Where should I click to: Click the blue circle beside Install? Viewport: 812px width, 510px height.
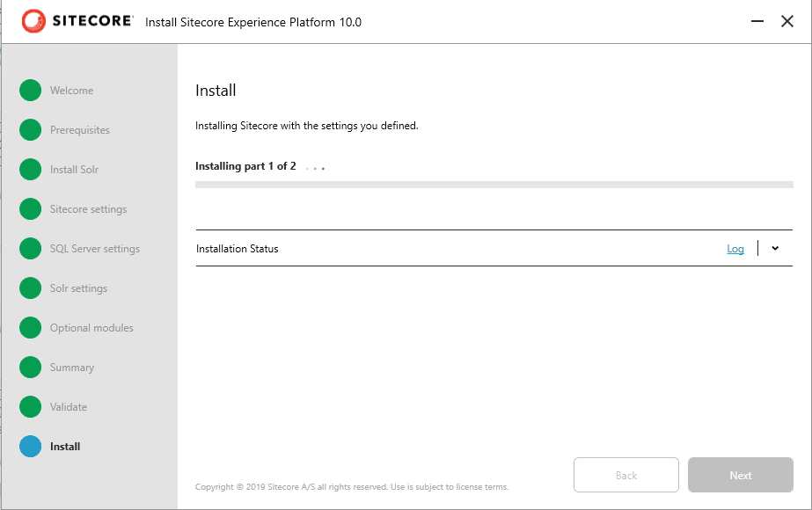coord(31,447)
